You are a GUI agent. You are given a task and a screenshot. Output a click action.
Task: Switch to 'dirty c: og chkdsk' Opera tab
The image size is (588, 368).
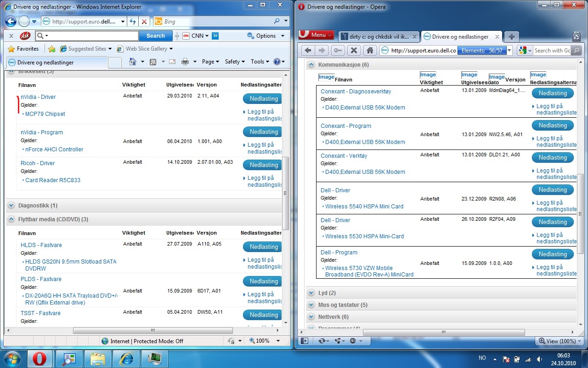[379, 37]
